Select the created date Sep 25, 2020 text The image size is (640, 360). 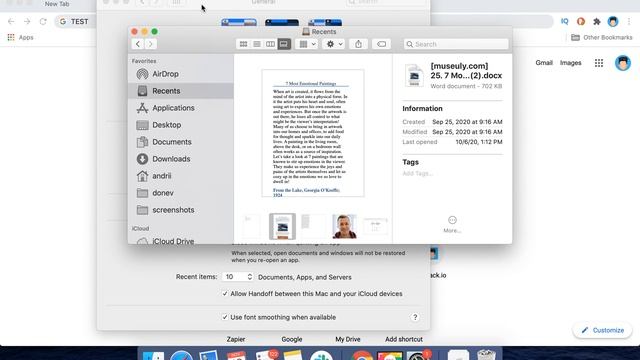pos(467,122)
